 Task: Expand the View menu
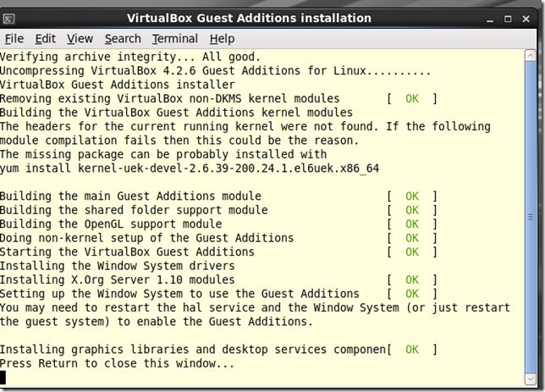tap(80, 39)
